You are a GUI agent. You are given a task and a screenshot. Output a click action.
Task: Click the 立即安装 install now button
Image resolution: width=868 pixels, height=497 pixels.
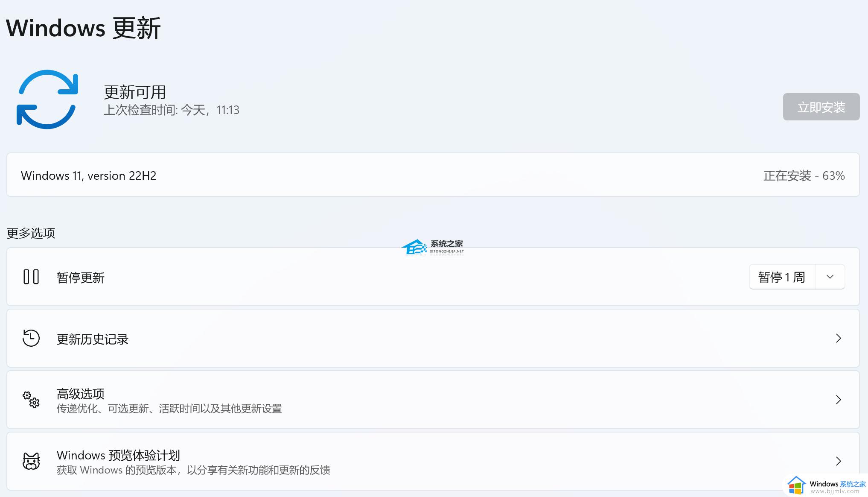pos(821,107)
